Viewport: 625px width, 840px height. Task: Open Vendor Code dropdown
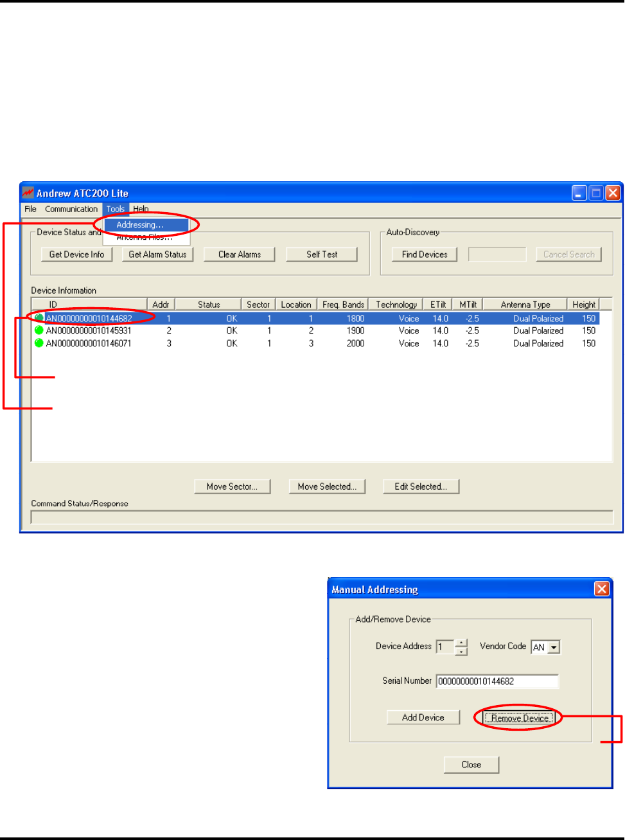coord(554,647)
